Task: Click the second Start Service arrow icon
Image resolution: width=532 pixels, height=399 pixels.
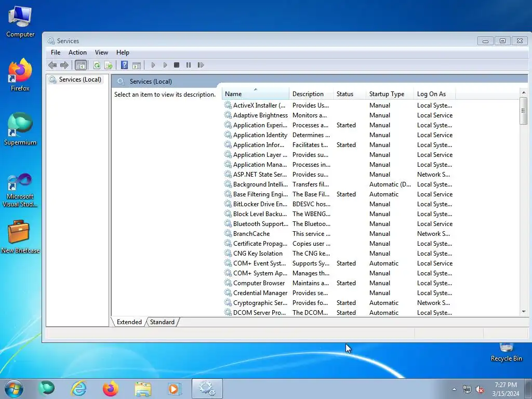Action: pos(165,65)
